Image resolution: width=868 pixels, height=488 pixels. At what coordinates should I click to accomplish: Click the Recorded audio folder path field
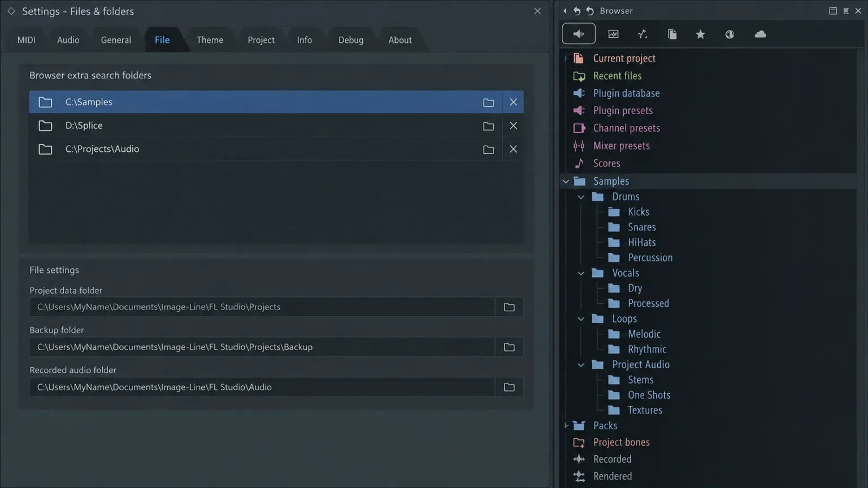(262, 387)
